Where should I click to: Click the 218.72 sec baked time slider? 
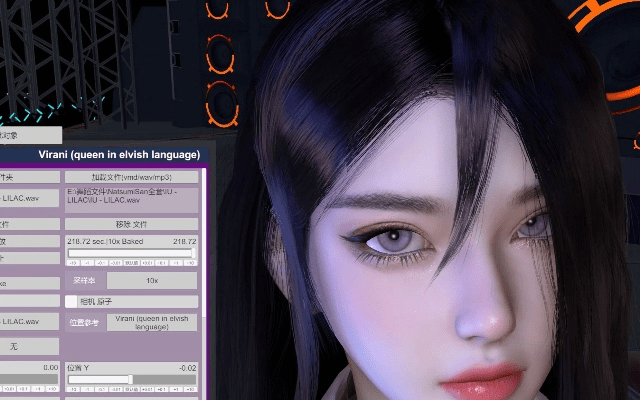132,252
